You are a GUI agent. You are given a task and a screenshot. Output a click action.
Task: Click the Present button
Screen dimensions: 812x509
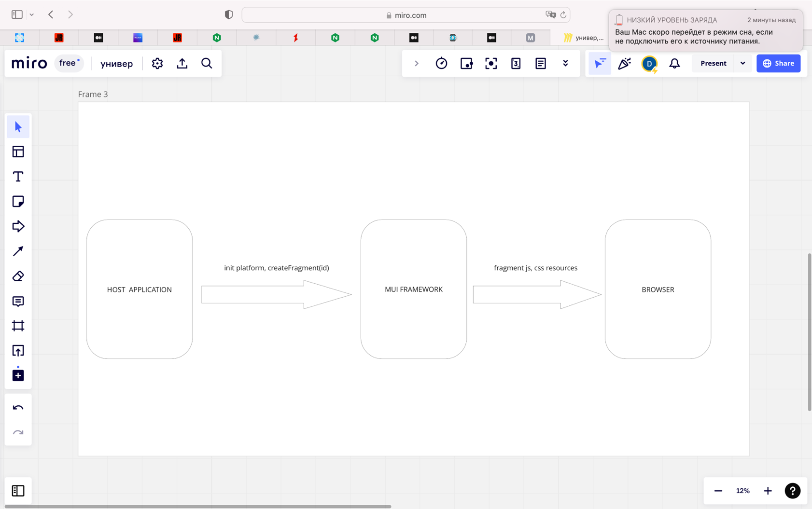[x=713, y=63]
